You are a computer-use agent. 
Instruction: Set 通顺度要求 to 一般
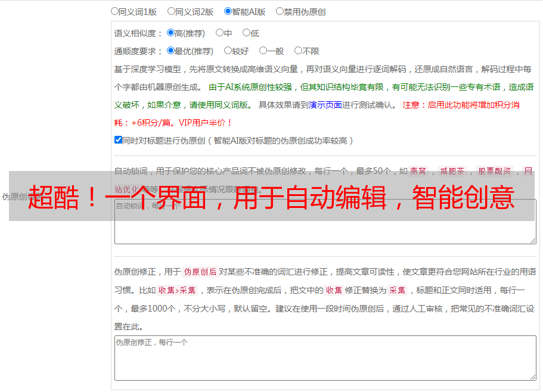pyautogui.click(x=263, y=51)
